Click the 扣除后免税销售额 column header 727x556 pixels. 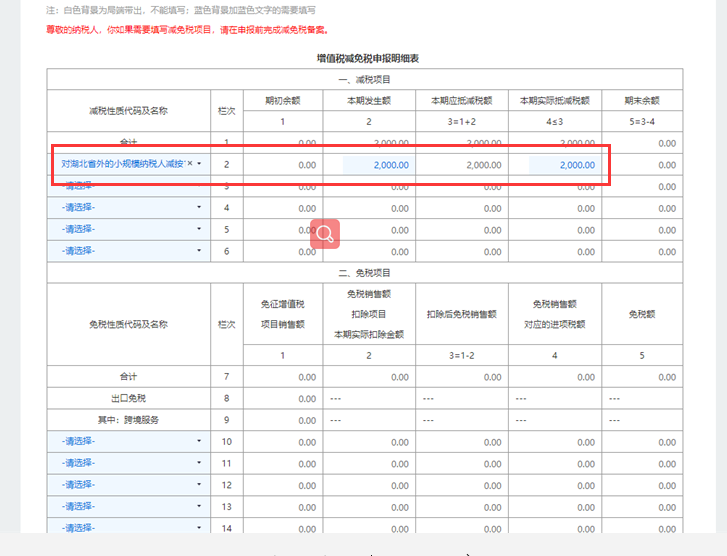pos(462,314)
